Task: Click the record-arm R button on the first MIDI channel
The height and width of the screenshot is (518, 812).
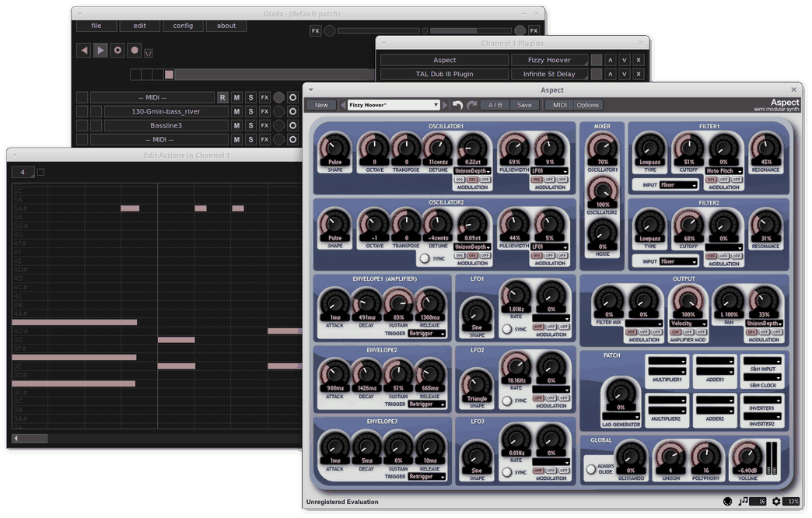Action: (x=222, y=97)
